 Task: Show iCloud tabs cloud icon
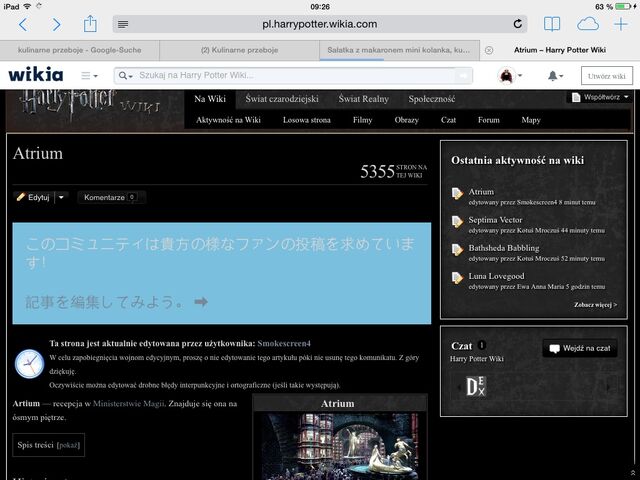point(588,24)
